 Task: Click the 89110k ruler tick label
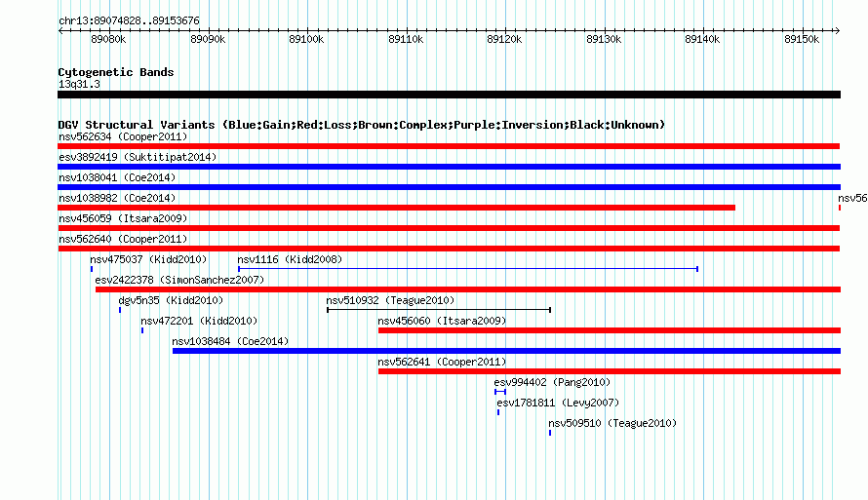tap(406, 39)
